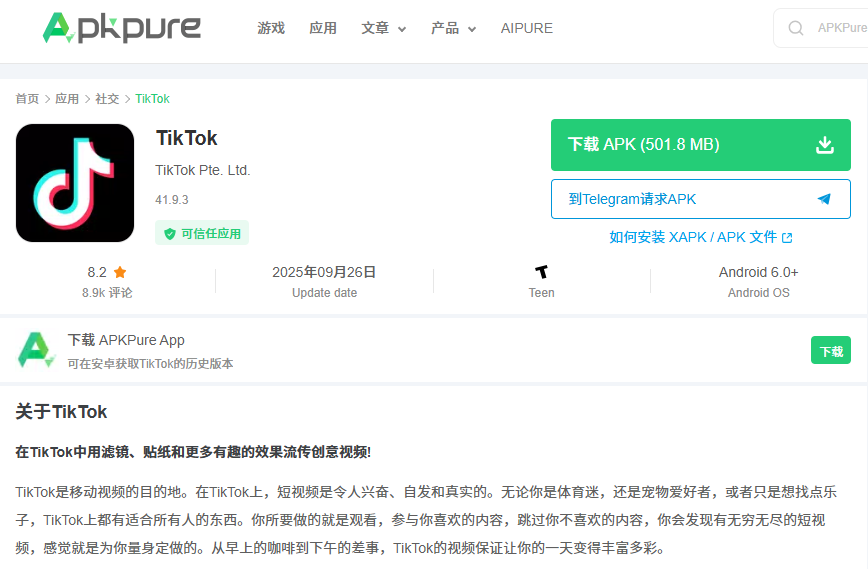Screen dimensions: 868x569
Task: Click the APKPure logo in header
Action: pos(121,28)
